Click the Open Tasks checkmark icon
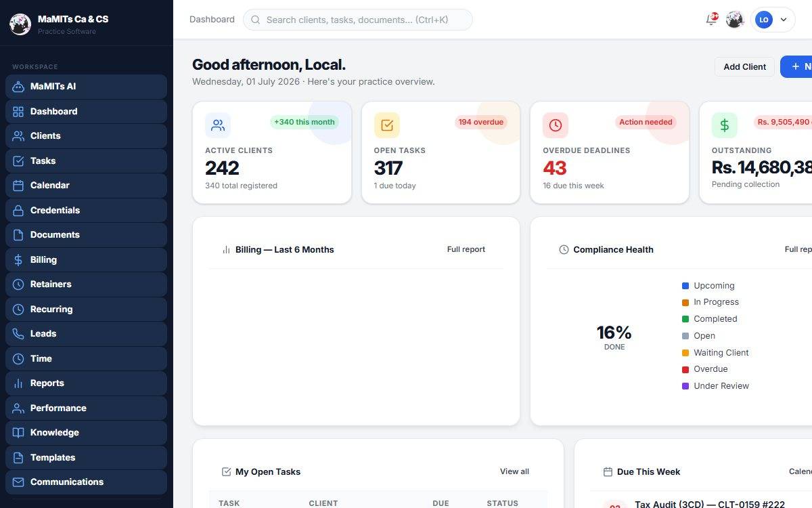Screen dimensions: 812x508 [x=387, y=125]
